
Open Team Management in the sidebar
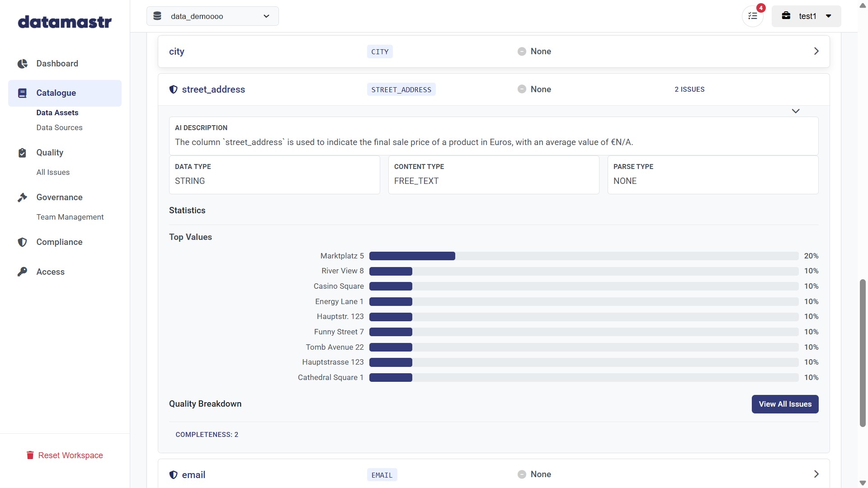coord(70,217)
